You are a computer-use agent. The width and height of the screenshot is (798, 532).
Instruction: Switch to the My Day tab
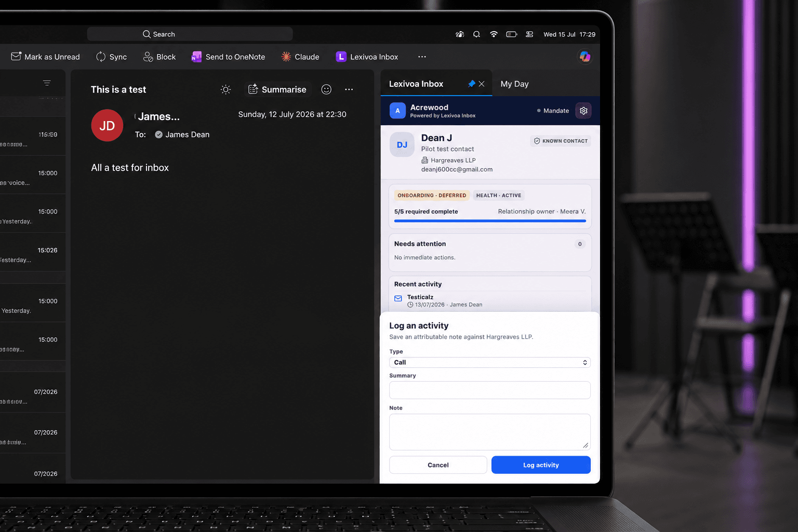click(x=514, y=84)
